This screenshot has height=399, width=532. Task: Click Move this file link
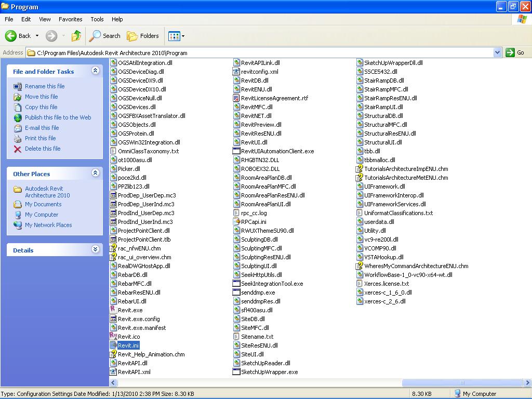click(x=42, y=97)
